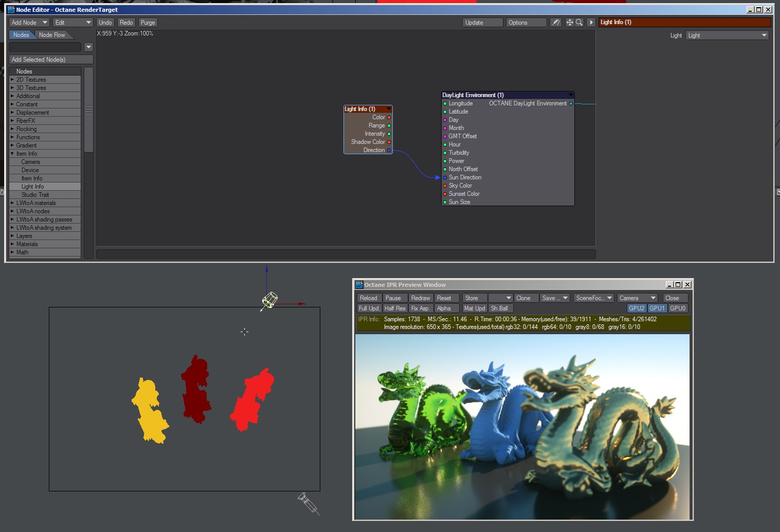Toggle GPU0 in the IPR Preview window
The image size is (780, 532).
[677, 308]
